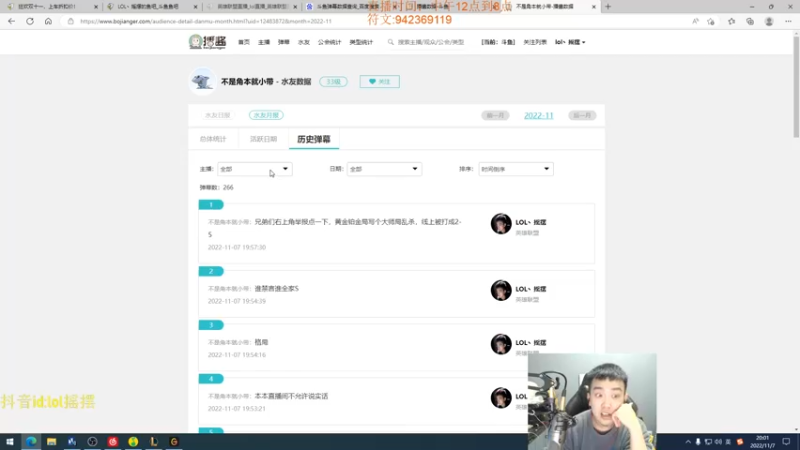Open 主播 in the site navigation
This screenshot has width=800, height=450.
[264, 42]
